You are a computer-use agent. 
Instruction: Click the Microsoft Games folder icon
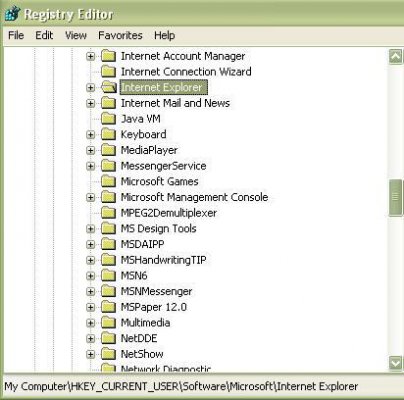click(x=108, y=181)
